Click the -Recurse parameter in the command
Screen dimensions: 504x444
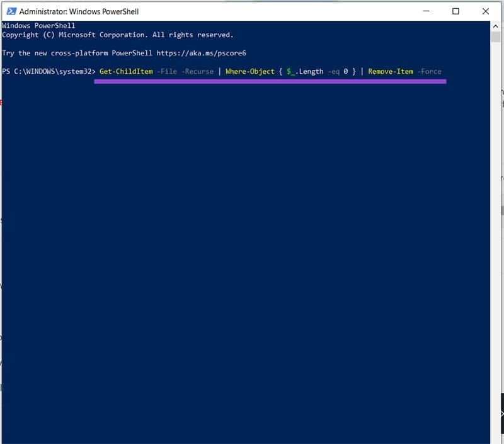[196, 71]
